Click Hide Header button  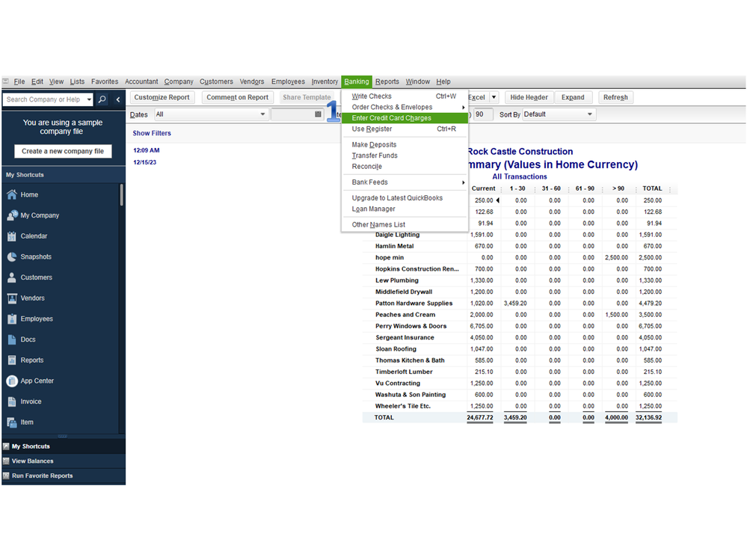pos(529,97)
